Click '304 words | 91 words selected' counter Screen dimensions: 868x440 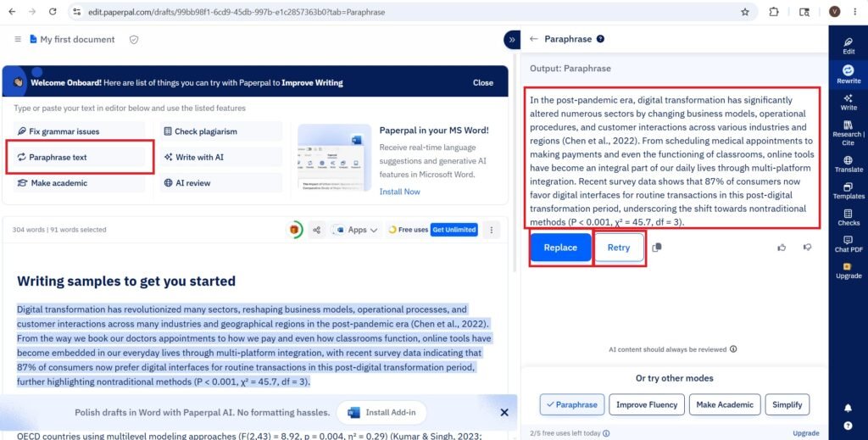pos(59,230)
